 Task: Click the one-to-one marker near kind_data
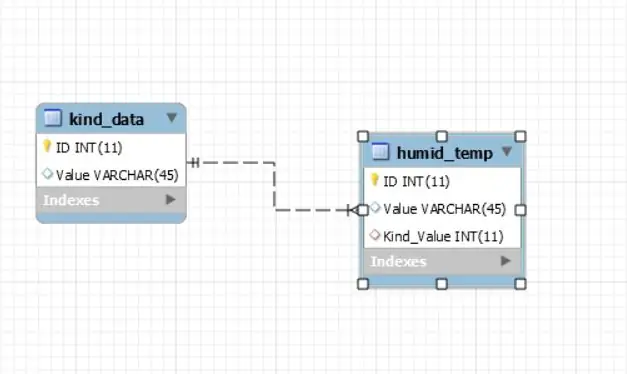click(194, 162)
